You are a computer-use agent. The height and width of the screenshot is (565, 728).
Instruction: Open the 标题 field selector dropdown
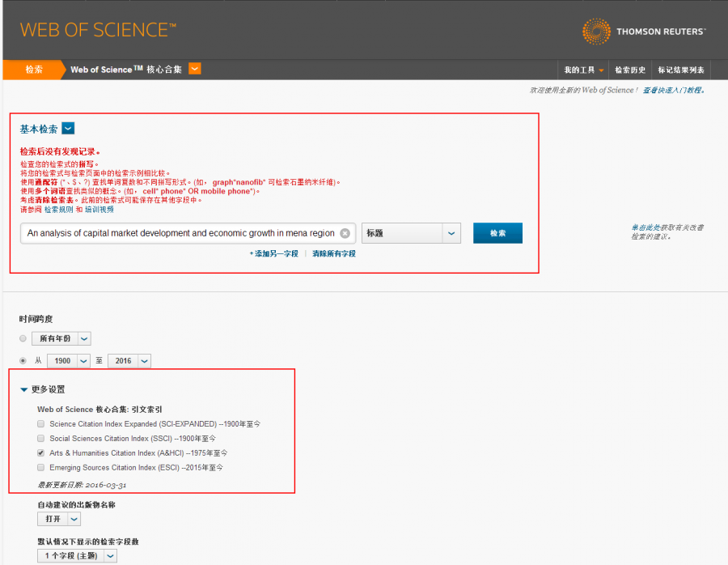(x=411, y=233)
